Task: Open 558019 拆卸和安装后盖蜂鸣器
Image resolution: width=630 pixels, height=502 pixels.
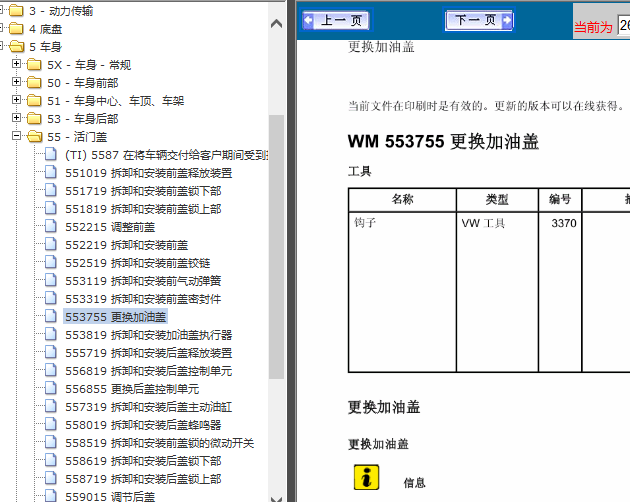Action: click(143, 425)
